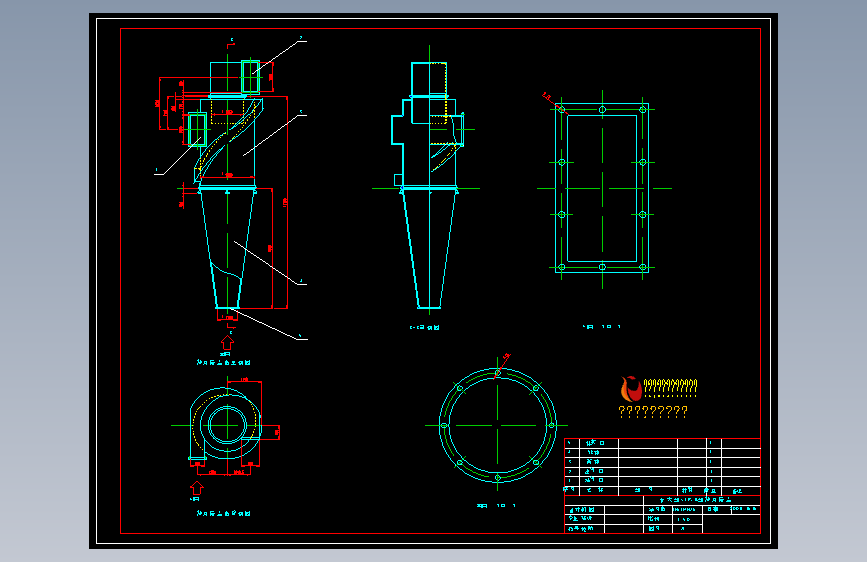Screen dimensions: 867x562
Task: Click the cyan caption under the plan view
Action: point(224,513)
